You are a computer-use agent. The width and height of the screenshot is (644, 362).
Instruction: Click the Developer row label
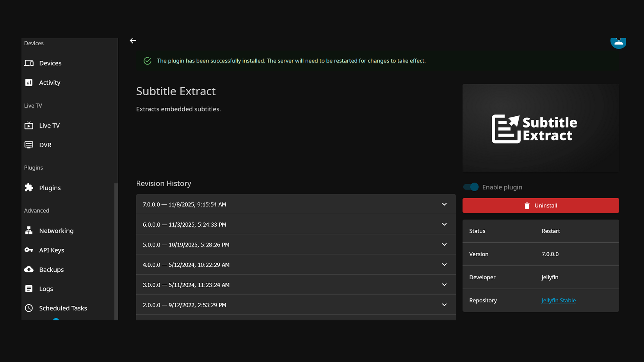pyautogui.click(x=482, y=277)
